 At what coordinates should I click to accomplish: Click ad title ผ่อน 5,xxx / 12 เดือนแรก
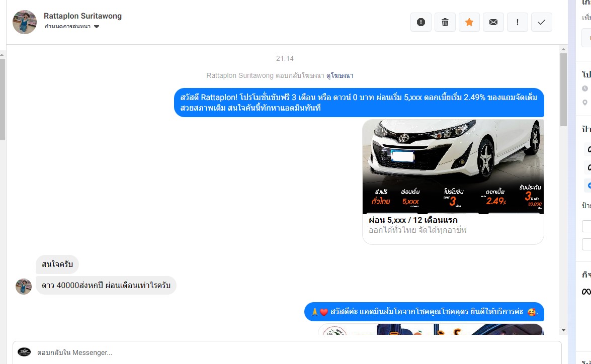(413, 220)
